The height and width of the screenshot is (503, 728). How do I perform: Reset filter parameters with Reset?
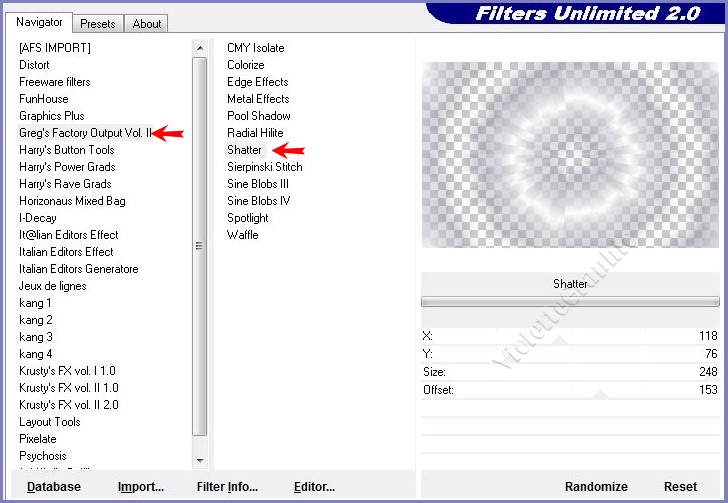(x=680, y=487)
